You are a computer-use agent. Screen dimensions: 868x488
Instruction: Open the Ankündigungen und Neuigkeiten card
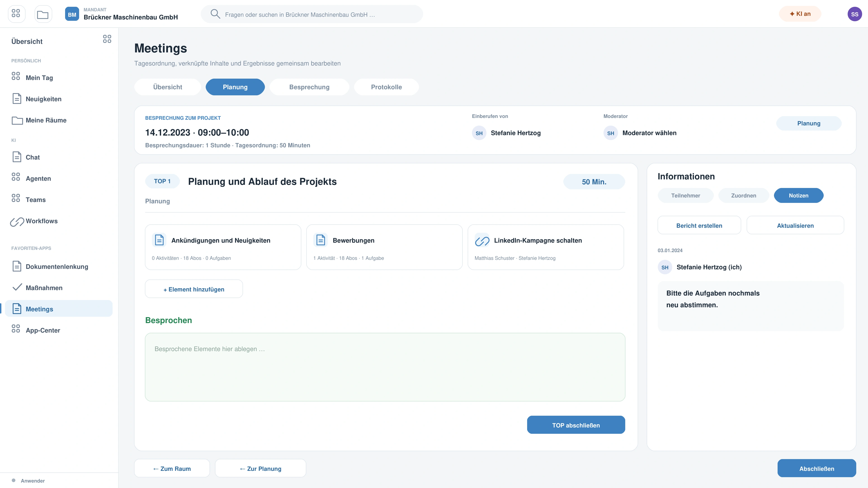point(223,247)
